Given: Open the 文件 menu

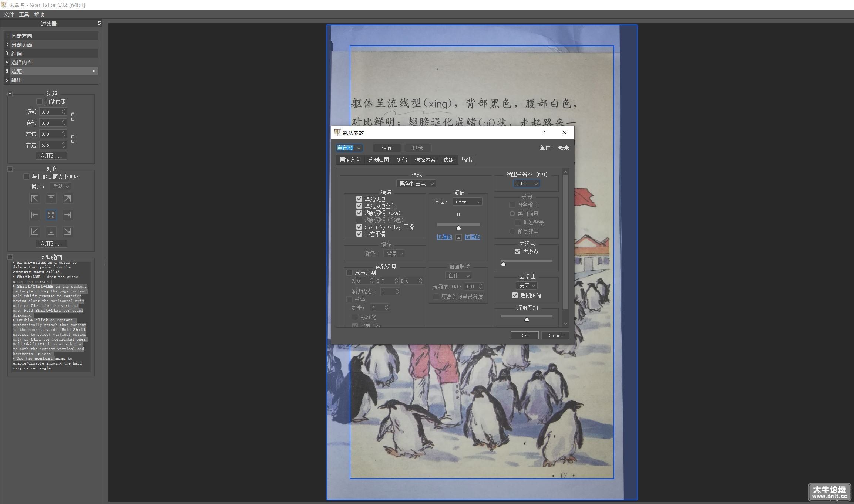Looking at the screenshot, I should 9,14.
